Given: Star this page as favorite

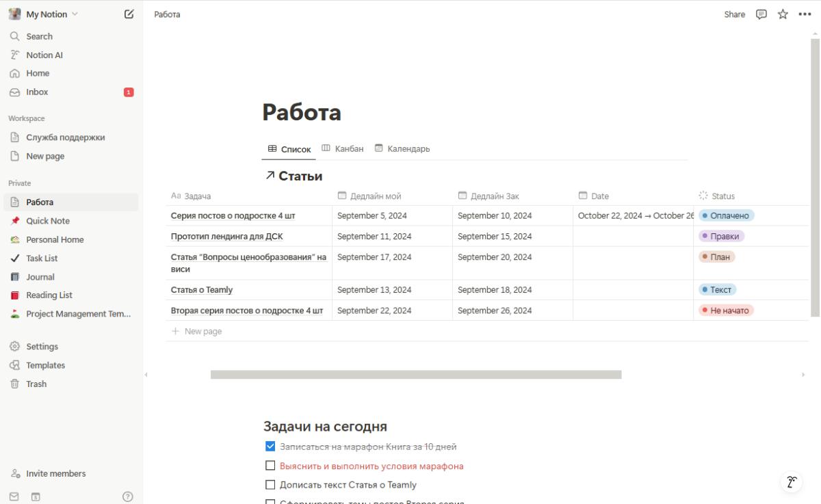Looking at the screenshot, I should tap(783, 14).
